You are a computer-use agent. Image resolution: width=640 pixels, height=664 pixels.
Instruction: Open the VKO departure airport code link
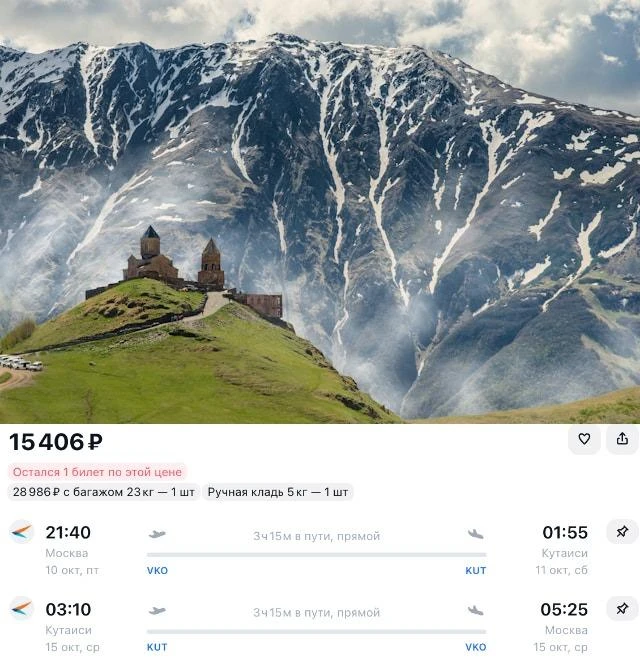coord(157,570)
